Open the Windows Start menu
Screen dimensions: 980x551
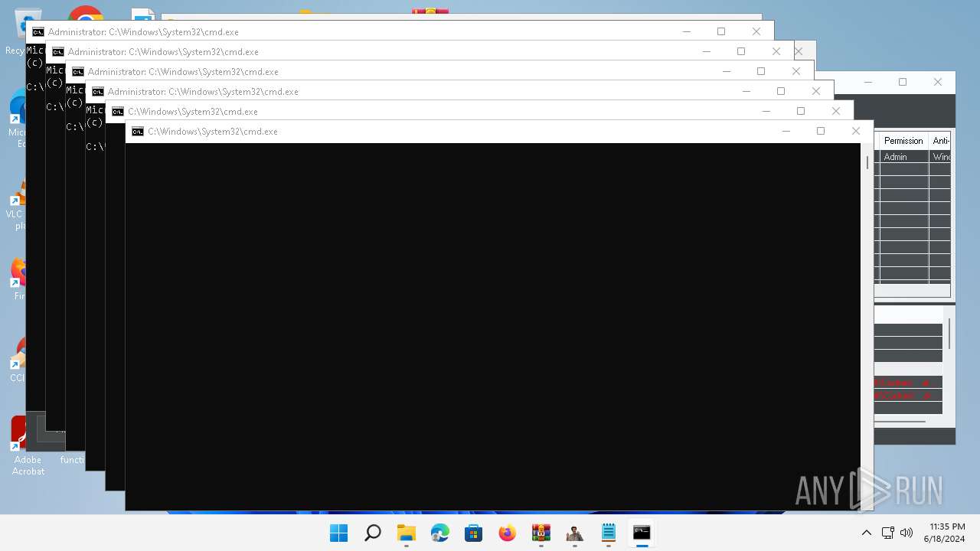pyautogui.click(x=338, y=533)
